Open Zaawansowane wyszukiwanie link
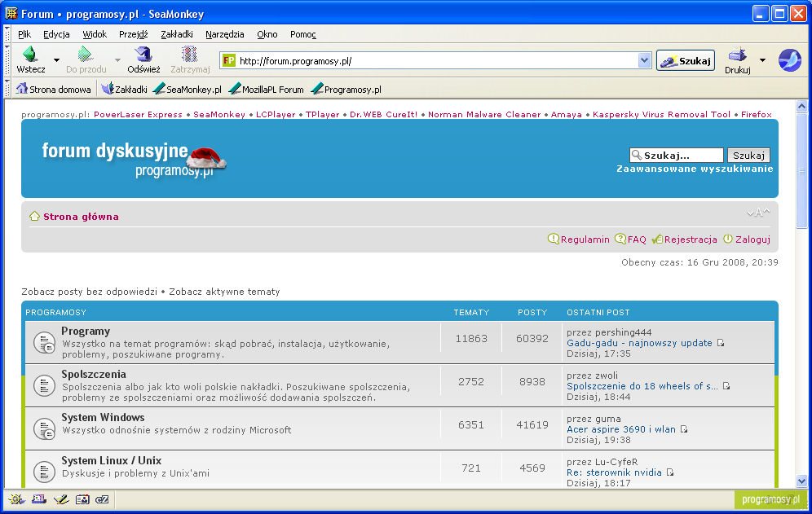The width and height of the screenshot is (812, 514). [x=695, y=169]
